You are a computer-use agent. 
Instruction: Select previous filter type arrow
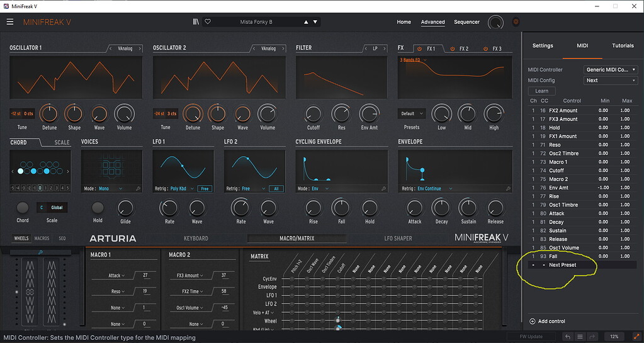tap(366, 48)
